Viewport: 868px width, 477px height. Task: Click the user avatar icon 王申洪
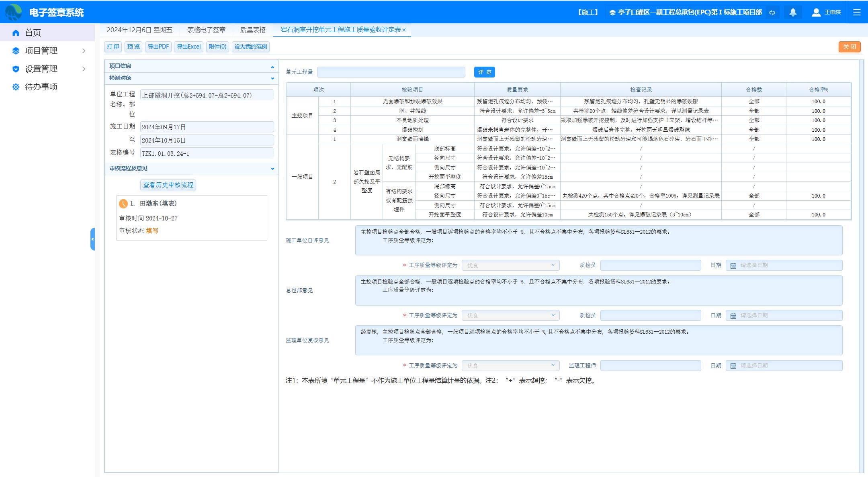click(x=816, y=12)
